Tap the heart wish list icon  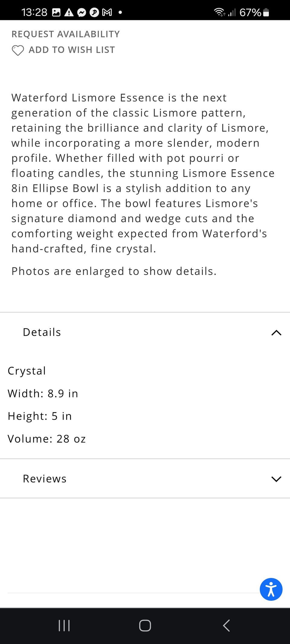18,50
